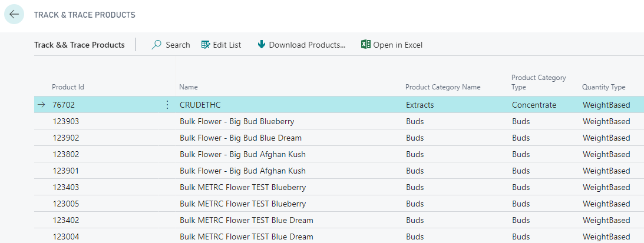
Task: Click the Excel icon in toolbar
Action: coord(365,45)
